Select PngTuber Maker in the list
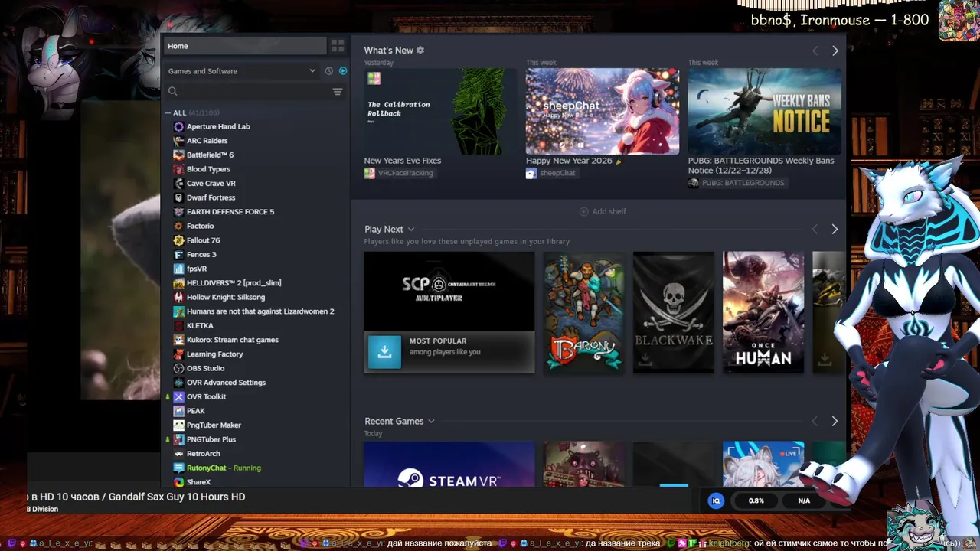Screen dimensions: 980x551 (x=214, y=425)
